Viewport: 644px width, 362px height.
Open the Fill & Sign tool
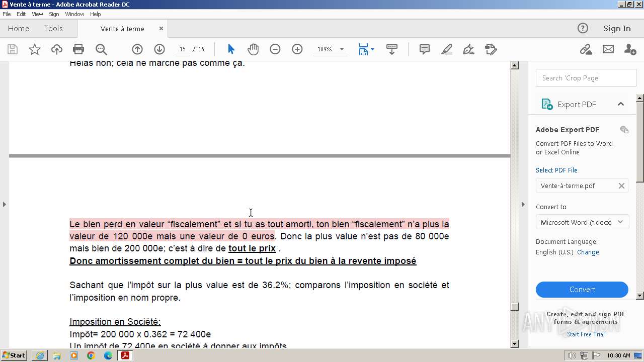[x=468, y=49]
